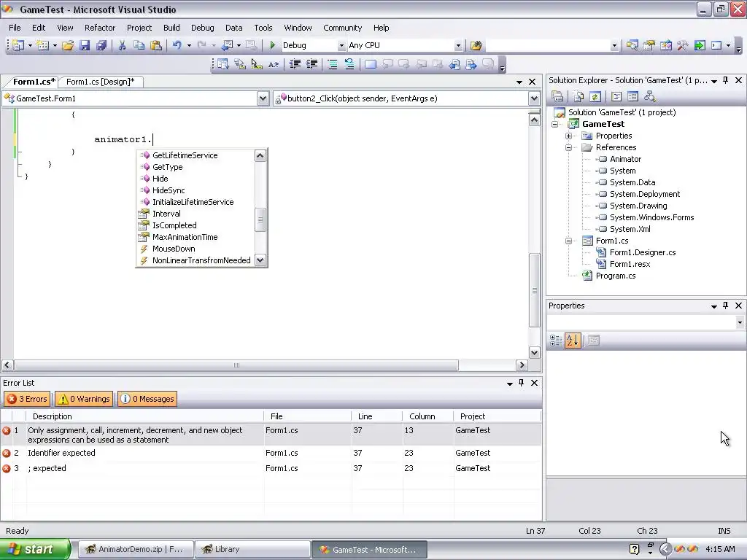The width and height of the screenshot is (747, 560).
Task: Click the IntelliSense list scrollbar thumb
Action: point(260,219)
